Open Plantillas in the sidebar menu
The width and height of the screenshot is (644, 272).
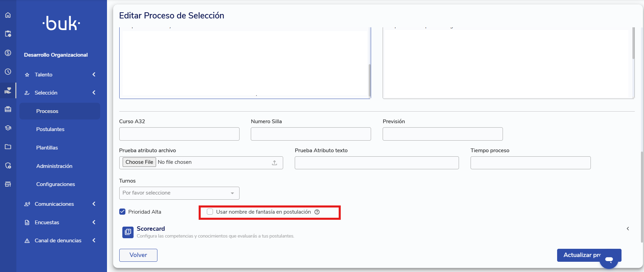(47, 148)
